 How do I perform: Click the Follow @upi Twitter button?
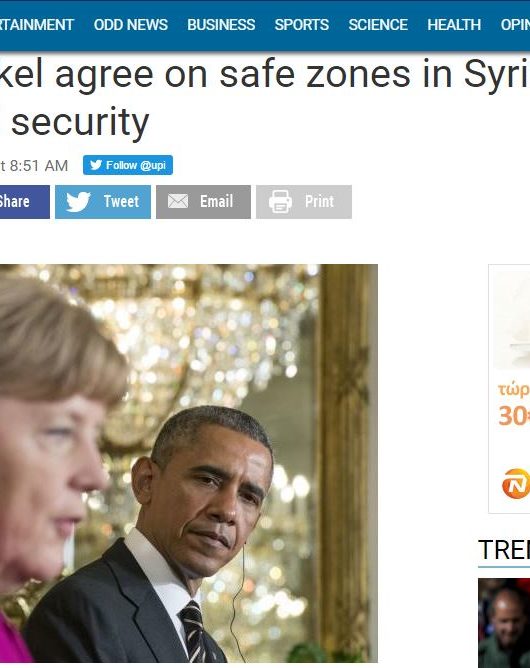128,165
